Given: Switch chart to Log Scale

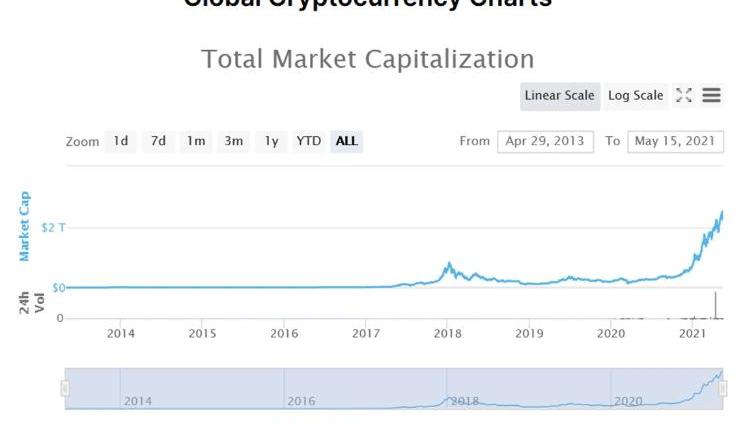Looking at the screenshot, I should coord(635,96).
